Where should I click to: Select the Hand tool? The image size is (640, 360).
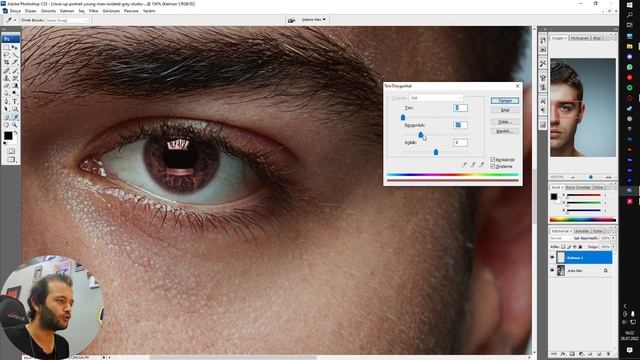point(6,124)
